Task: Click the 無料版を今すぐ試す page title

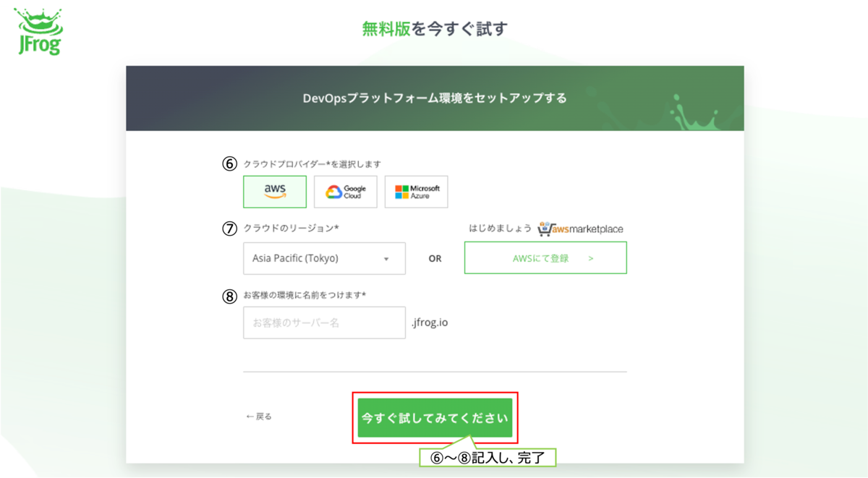Action: (435, 29)
